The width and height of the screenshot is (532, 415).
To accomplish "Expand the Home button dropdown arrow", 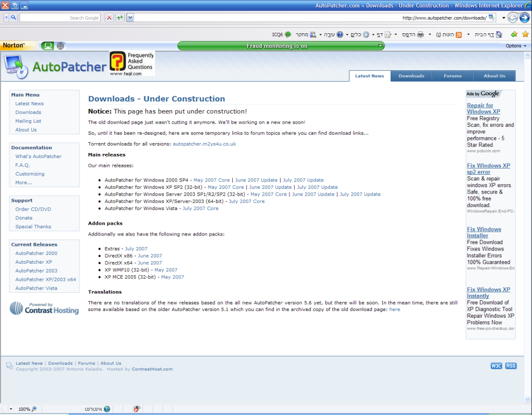I will click(x=469, y=35).
